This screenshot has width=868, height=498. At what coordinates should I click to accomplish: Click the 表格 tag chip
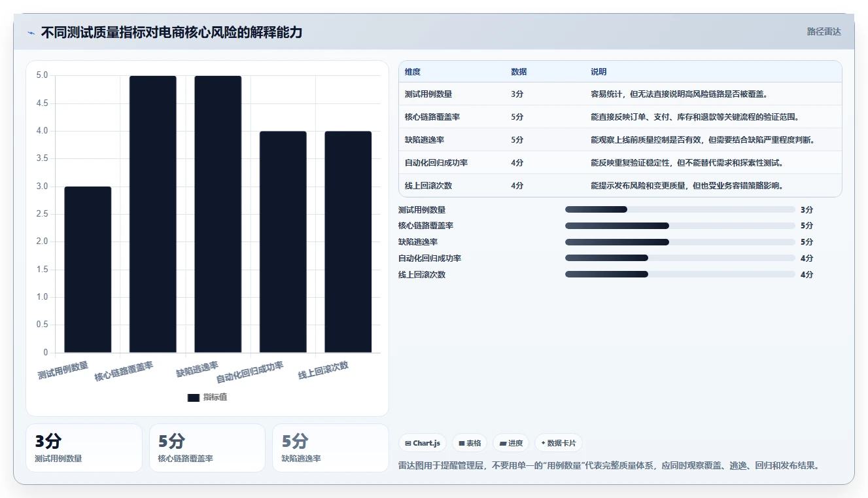pos(470,443)
